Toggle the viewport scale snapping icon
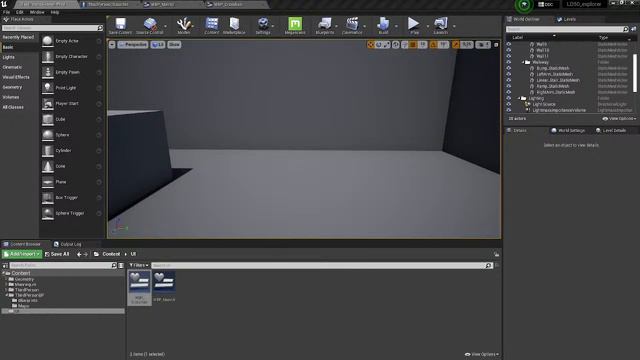Viewport: 640px width, 360px height. [x=456, y=44]
